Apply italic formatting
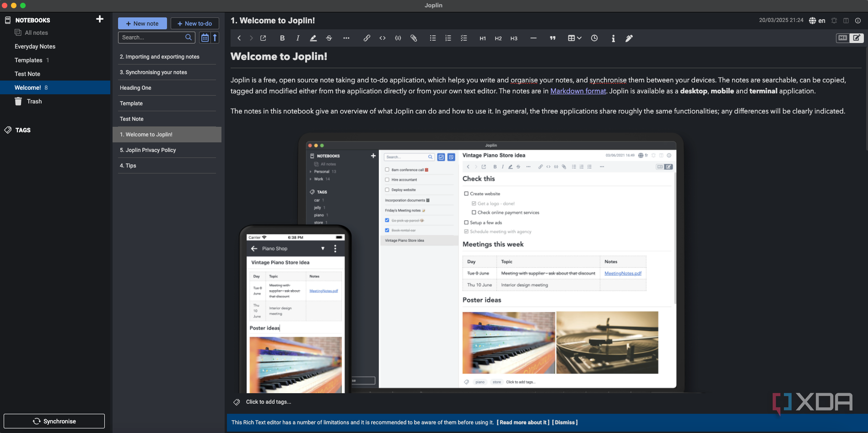Viewport: 868px width, 433px height. [298, 38]
